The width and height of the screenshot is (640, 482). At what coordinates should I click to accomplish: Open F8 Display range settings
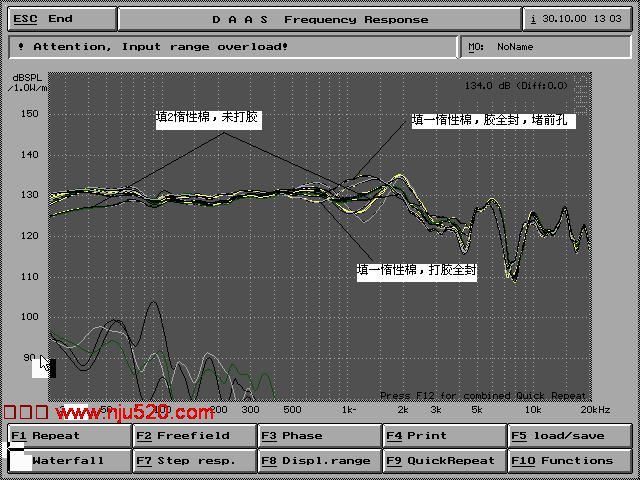point(319,461)
